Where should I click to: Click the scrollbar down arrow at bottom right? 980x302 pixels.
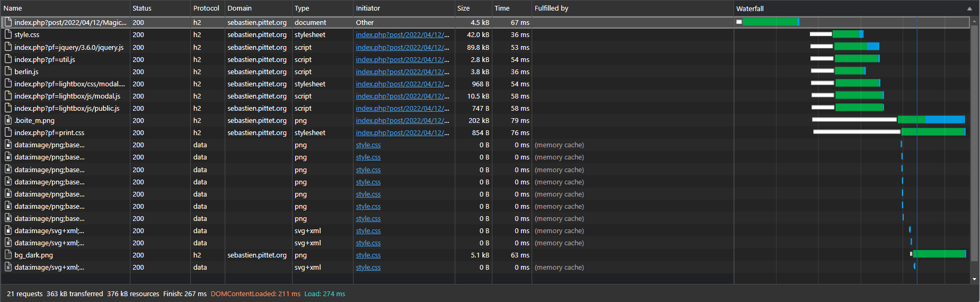pos(974,279)
